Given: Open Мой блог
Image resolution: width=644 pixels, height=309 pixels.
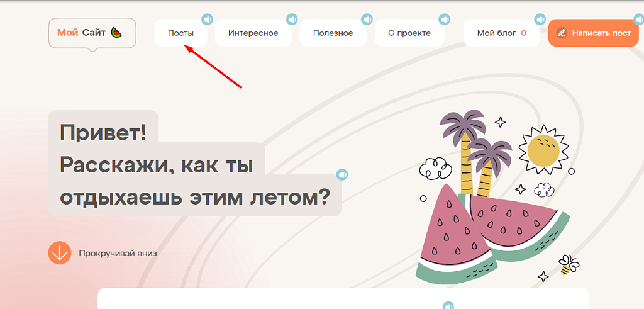Looking at the screenshot, I should (501, 33).
